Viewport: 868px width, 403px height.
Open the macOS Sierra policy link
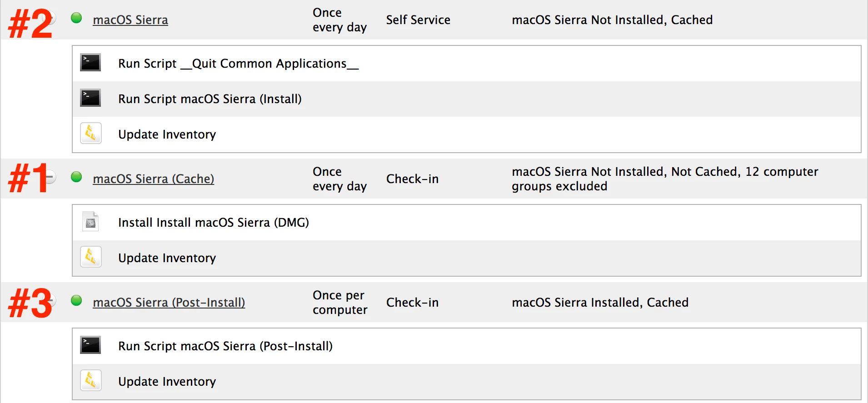point(130,20)
